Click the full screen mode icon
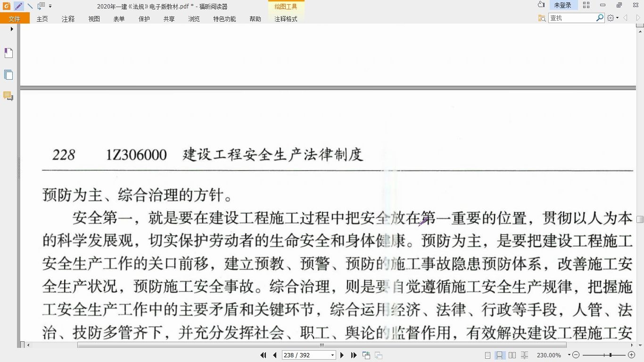 [586, 5]
